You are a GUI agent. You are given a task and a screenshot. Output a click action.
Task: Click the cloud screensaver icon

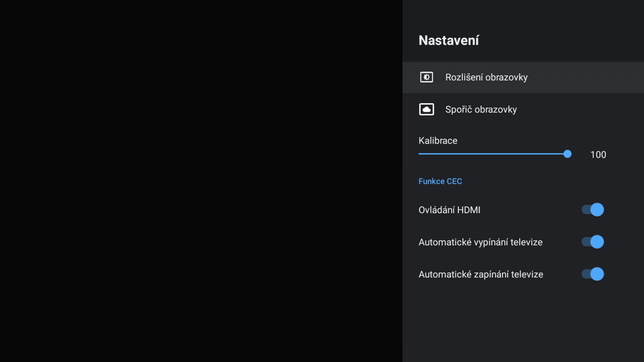coord(427,109)
